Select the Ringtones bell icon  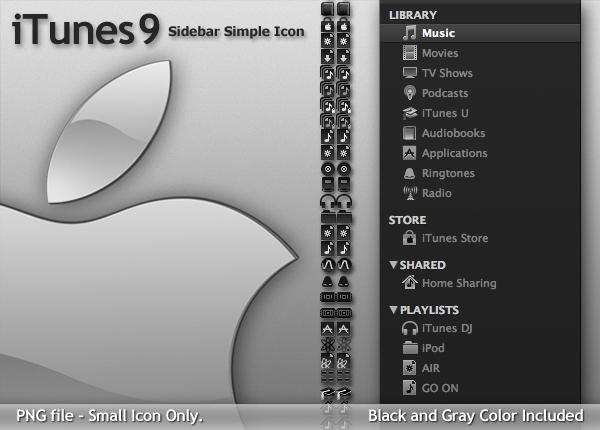(x=409, y=173)
